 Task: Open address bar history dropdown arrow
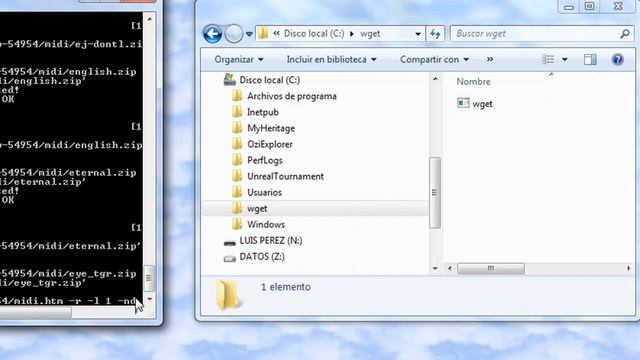[x=418, y=34]
